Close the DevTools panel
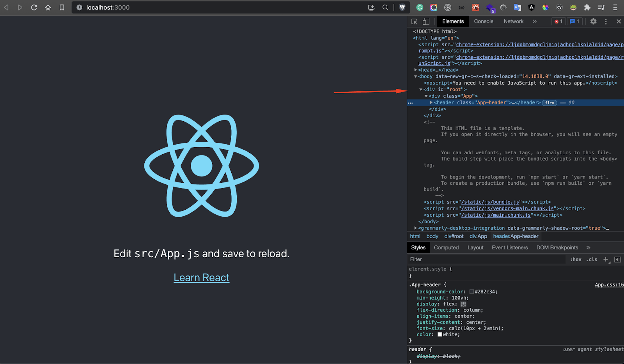This screenshot has width=624, height=364. (619, 21)
